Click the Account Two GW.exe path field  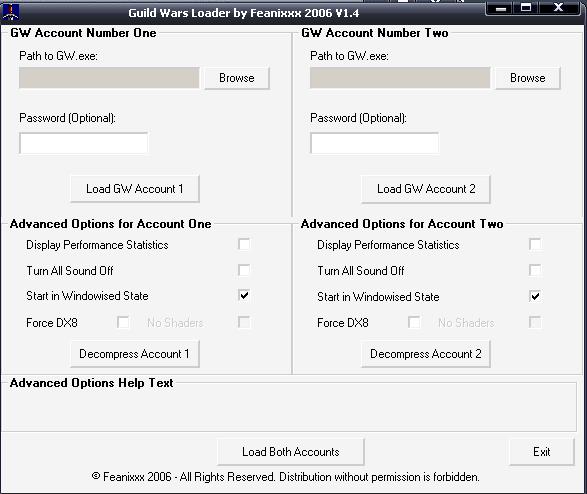coord(400,78)
